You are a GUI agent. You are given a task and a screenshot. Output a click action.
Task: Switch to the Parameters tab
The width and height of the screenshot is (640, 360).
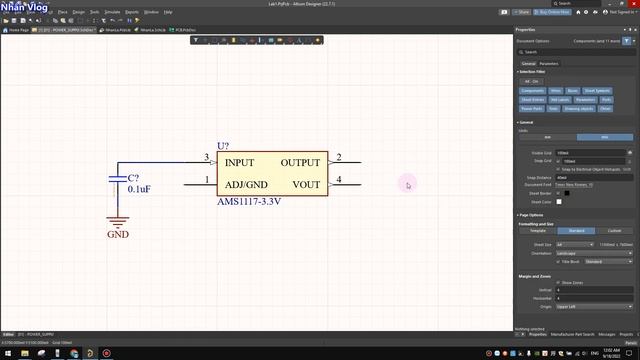tap(549, 64)
